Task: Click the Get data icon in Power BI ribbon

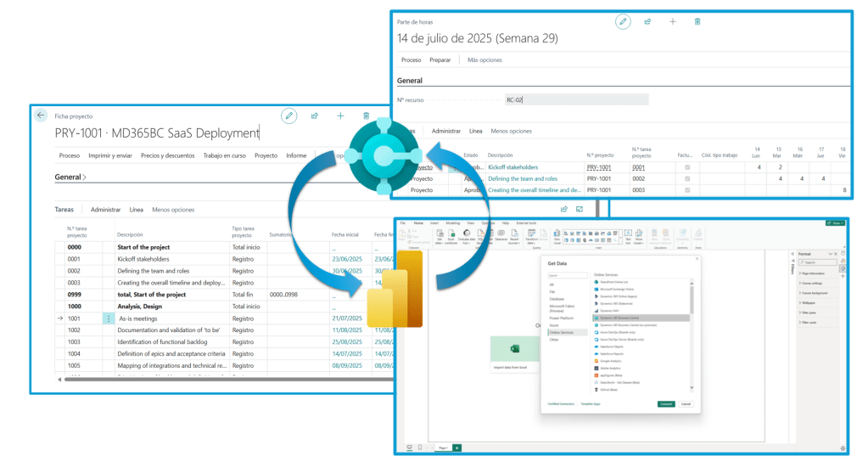Action: pyautogui.click(x=440, y=235)
